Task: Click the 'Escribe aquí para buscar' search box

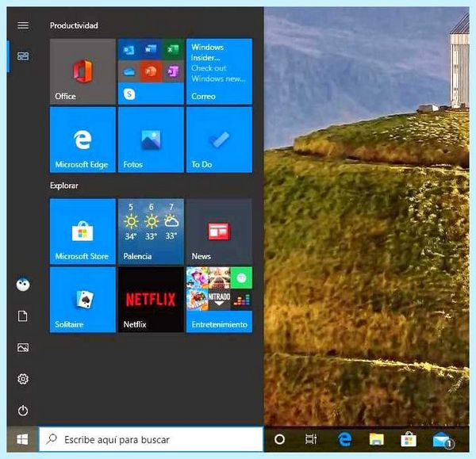Action: click(x=151, y=439)
